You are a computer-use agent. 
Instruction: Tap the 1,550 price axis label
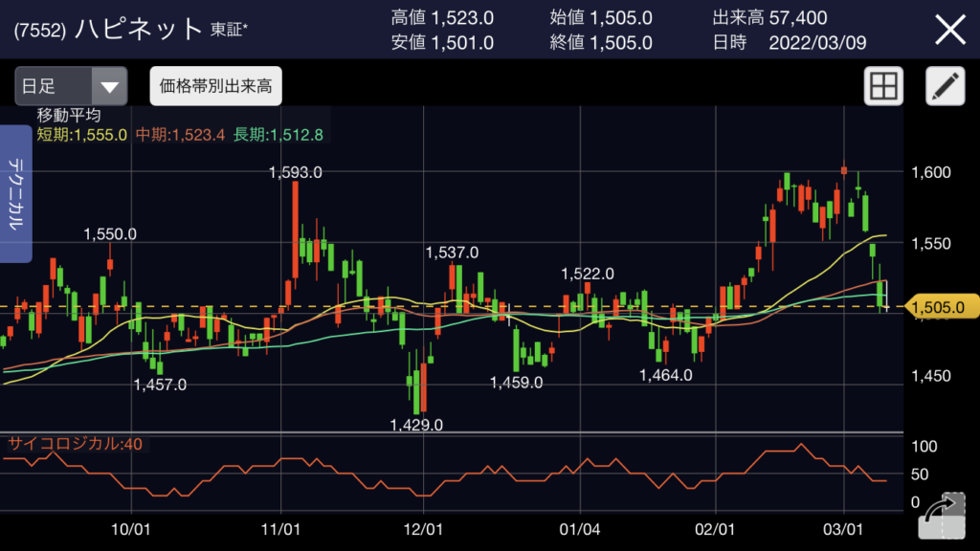(x=931, y=244)
